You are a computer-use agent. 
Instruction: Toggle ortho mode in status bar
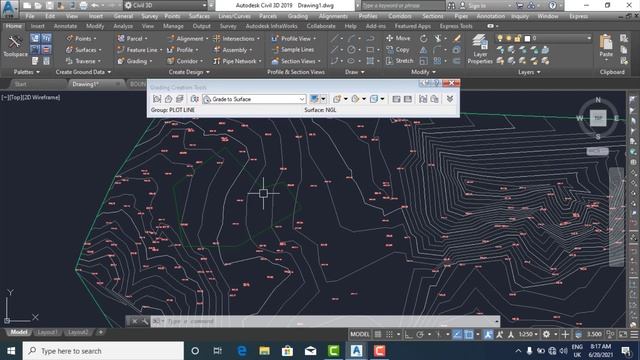pos(408,334)
